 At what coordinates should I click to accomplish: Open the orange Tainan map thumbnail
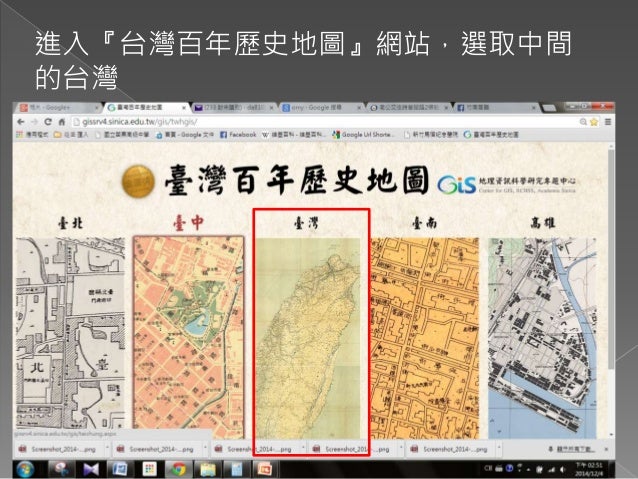(x=425, y=338)
